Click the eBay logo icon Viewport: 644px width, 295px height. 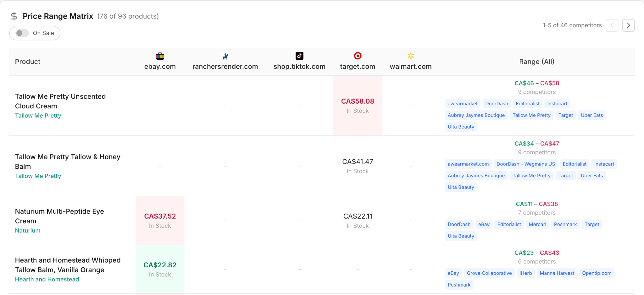pos(160,56)
